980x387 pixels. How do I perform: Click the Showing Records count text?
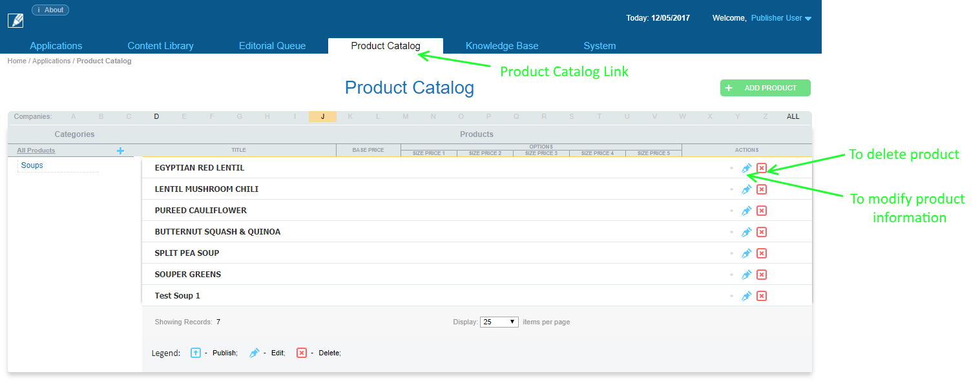coord(187,322)
